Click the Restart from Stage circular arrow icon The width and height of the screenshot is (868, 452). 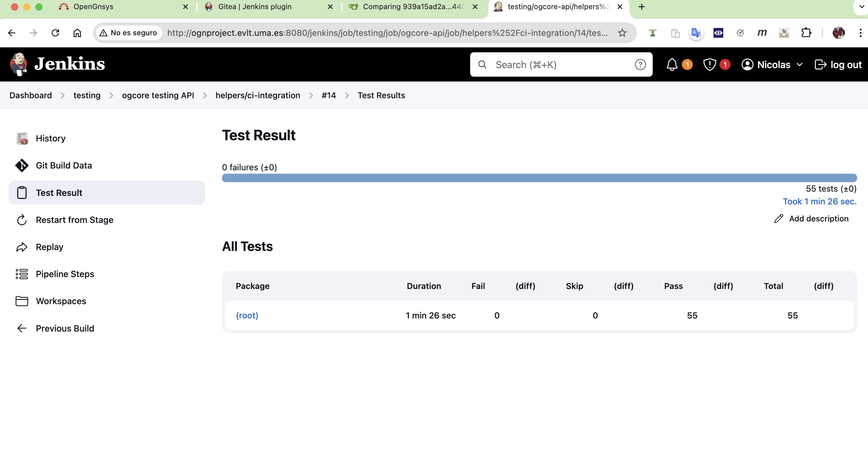[22, 220]
